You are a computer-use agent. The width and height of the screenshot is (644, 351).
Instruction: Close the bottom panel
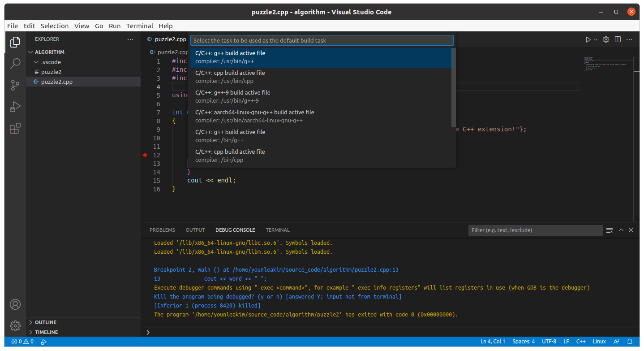(x=631, y=230)
